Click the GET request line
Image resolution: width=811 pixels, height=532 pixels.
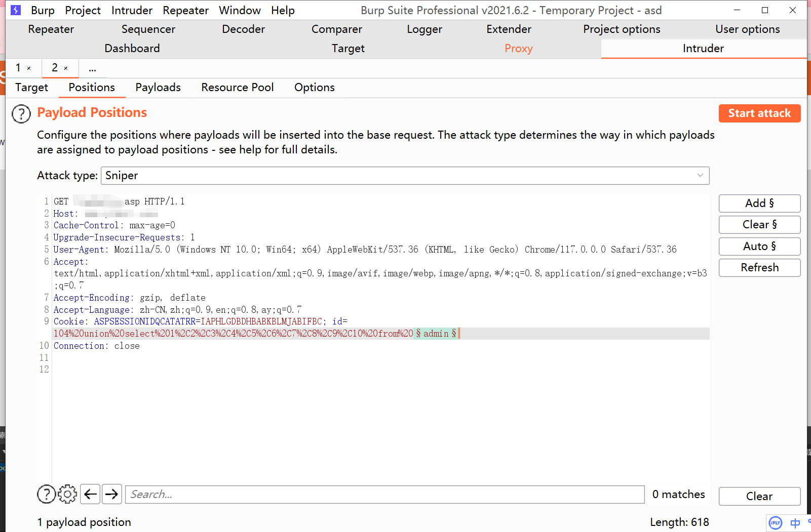point(119,201)
